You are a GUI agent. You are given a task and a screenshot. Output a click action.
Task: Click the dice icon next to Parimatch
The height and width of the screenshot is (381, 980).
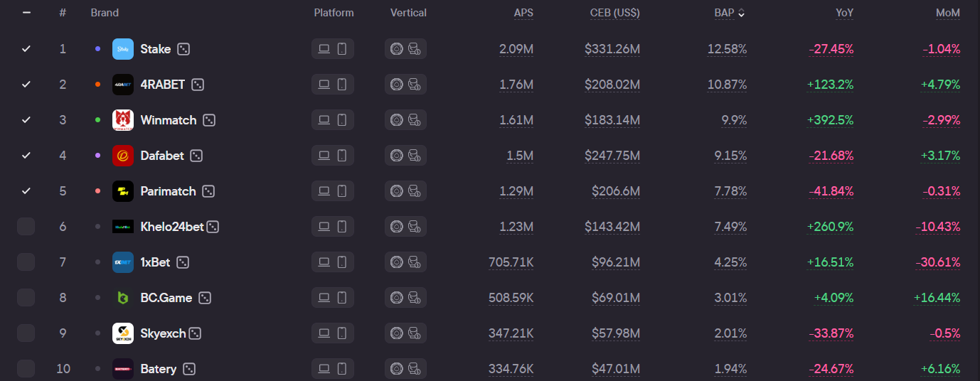[208, 191]
